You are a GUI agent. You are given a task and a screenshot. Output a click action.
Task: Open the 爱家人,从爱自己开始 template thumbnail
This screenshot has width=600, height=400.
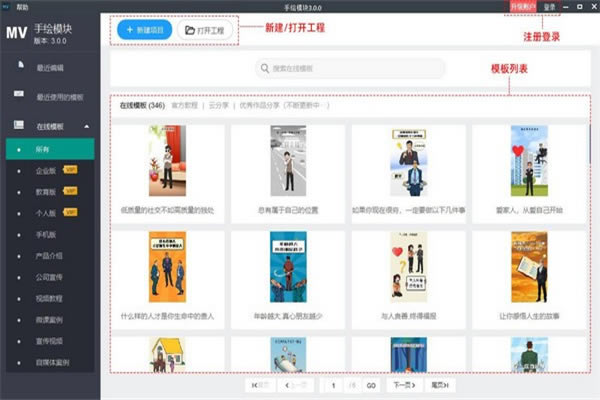click(x=529, y=161)
